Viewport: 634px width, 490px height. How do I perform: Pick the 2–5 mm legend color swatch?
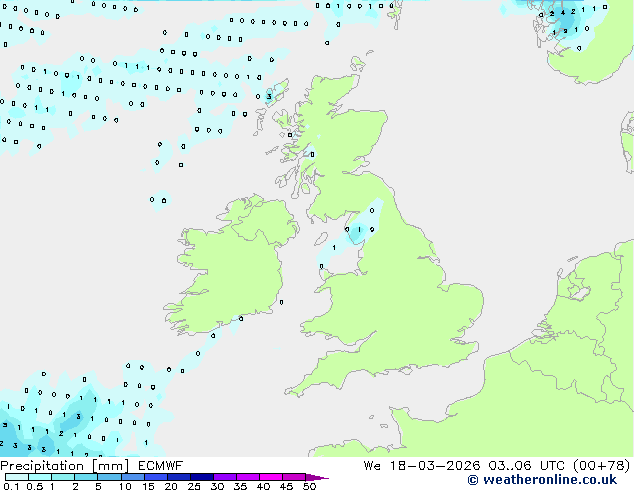86,477
